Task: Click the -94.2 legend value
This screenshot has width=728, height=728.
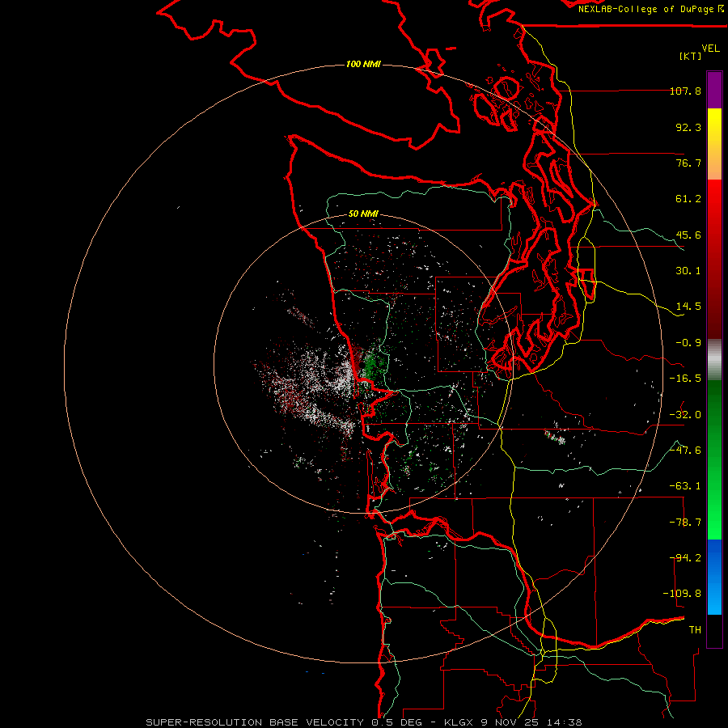Action: pos(685,558)
